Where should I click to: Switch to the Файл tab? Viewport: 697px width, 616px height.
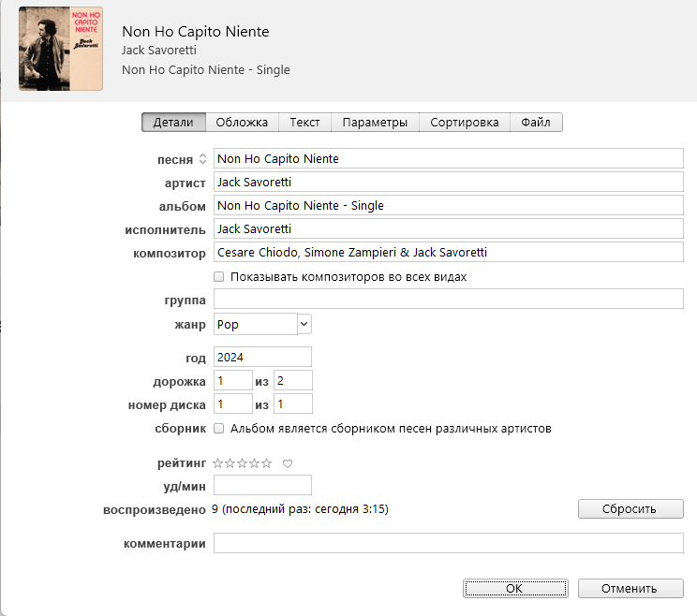click(536, 122)
